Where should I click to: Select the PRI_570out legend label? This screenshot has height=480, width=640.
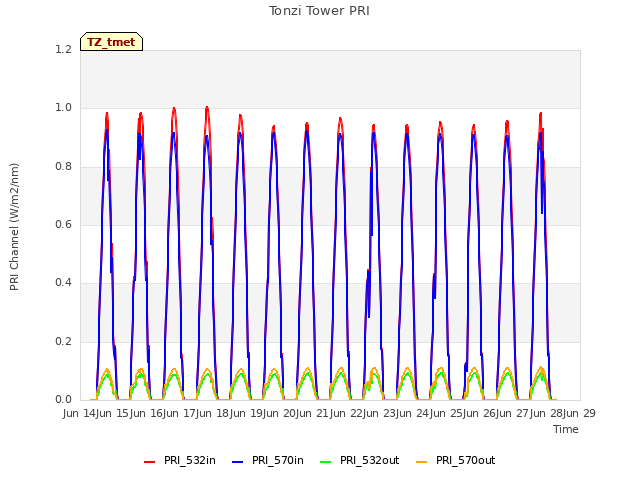pos(466,460)
